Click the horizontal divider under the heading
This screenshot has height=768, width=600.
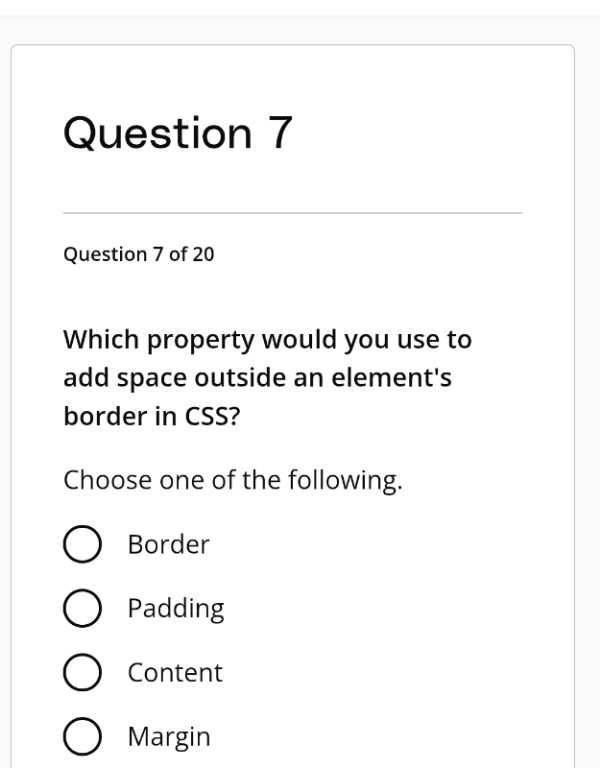292,213
